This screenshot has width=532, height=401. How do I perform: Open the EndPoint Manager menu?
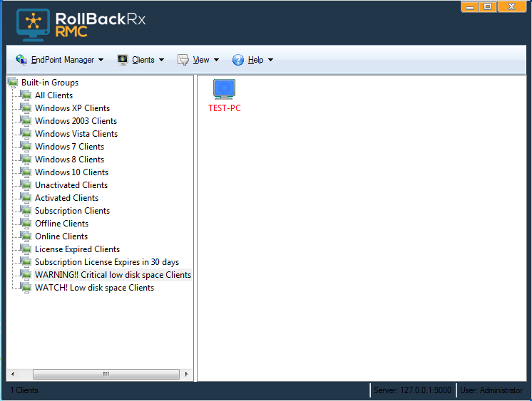coord(60,60)
